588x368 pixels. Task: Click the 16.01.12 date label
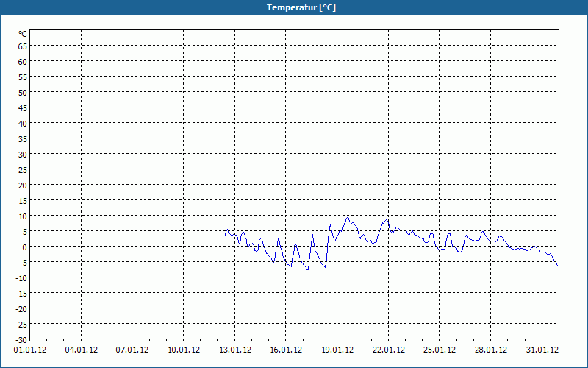coord(286,350)
